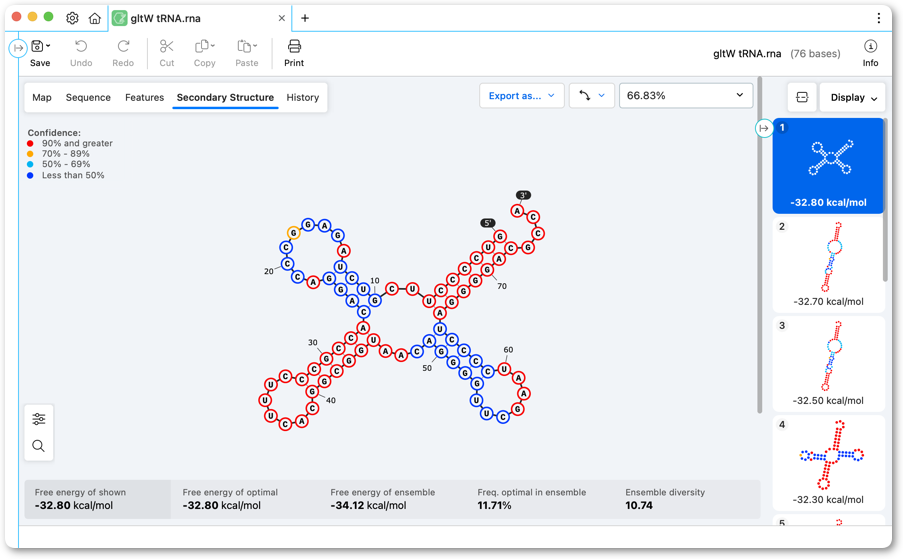Image resolution: width=903 pixels, height=559 pixels.
Task: Expand rotation options chevron
Action: [602, 96]
